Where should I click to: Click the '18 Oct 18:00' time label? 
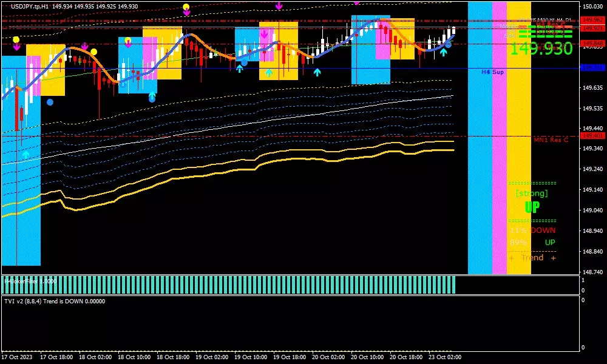(173, 357)
